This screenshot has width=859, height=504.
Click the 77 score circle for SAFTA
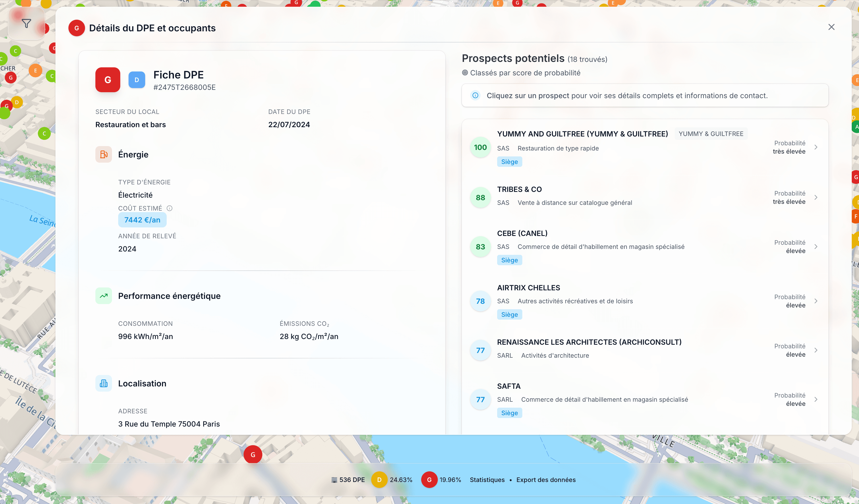[480, 399]
